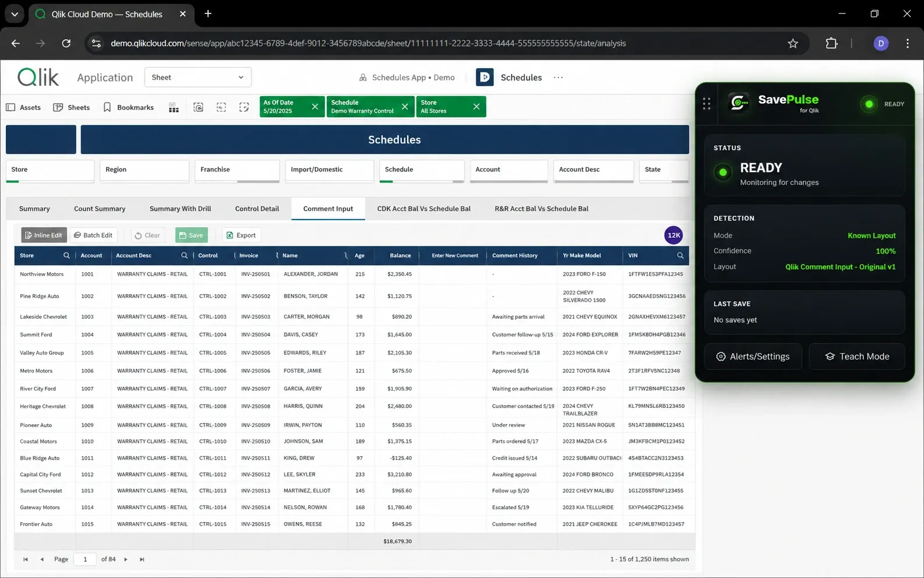Image resolution: width=924 pixels, height=578 pixels.
Task: Open the Schedule filter pane
Action: (422, 171)
